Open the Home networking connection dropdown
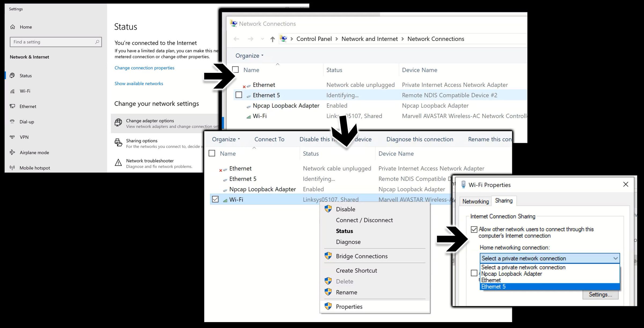 click(x=550, y=258)
